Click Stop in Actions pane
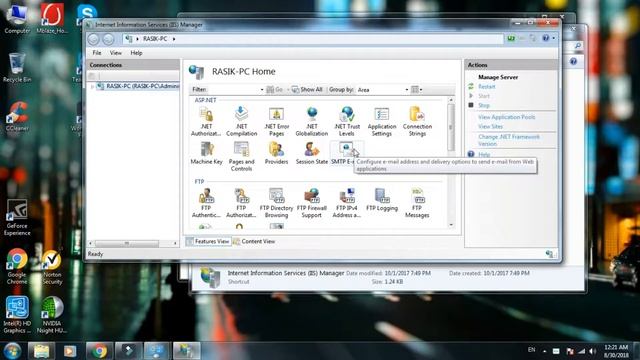This screenshot has height=360, width=640. pyautogui.click(x=484, y=105)
